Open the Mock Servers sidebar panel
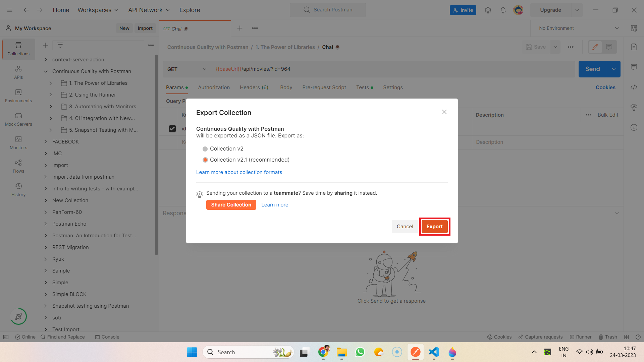 (18, 119)
